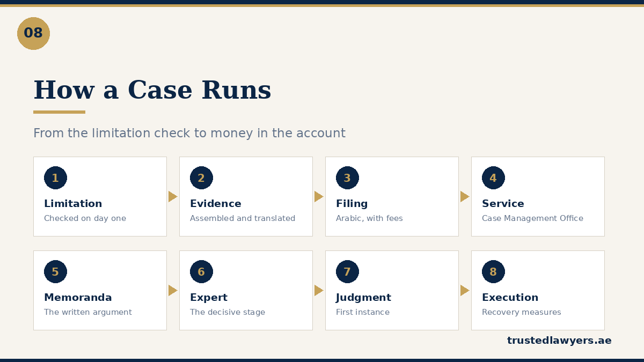644x362 pixels.
Task: Click the gold slide number badge 08
Action: (x=33, y=33)
